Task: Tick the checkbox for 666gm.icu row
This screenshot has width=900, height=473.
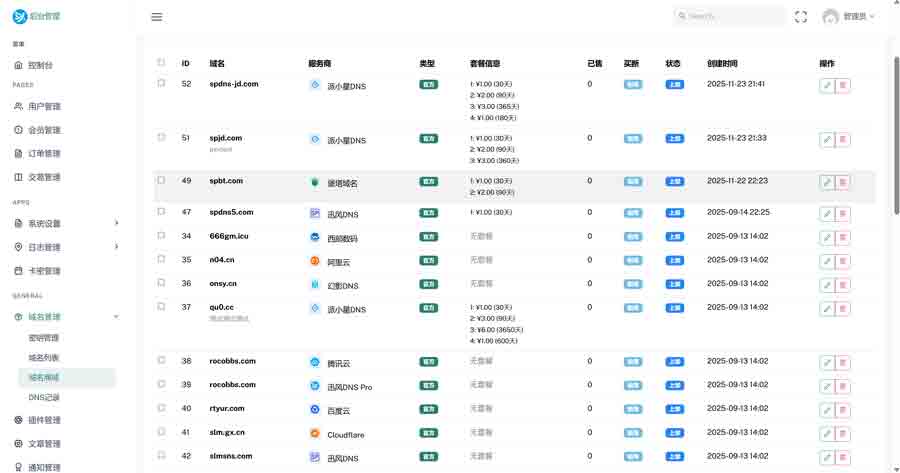Action: click(161, 236)
